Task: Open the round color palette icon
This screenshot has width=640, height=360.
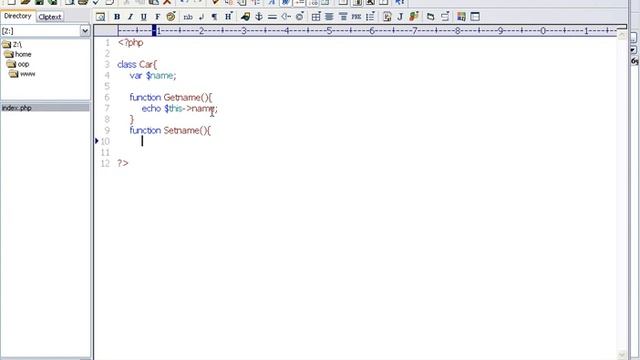Action: (x=171, y=17)
